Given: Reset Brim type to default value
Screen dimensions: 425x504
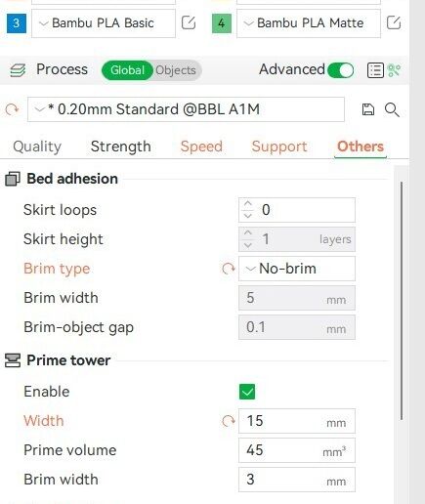Looking at the screenshot, I should tap(229, 269).
